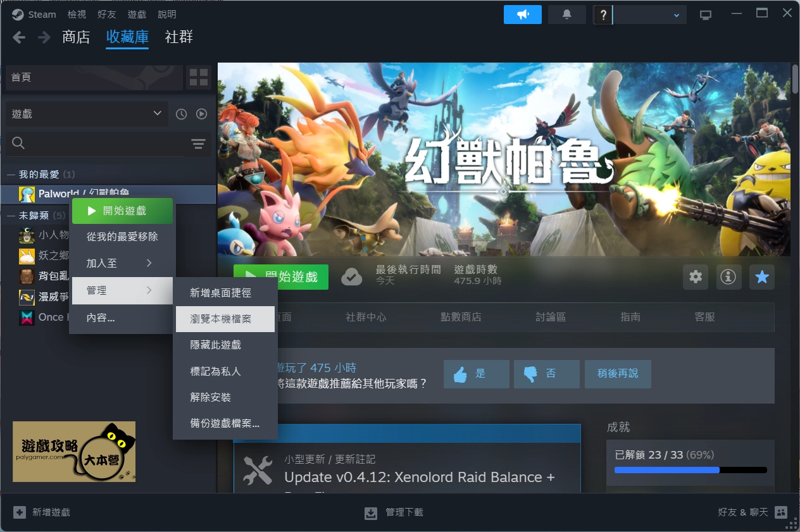Click the Steam logo icon in the menu bar
The image size is (800, 532).
18,14
